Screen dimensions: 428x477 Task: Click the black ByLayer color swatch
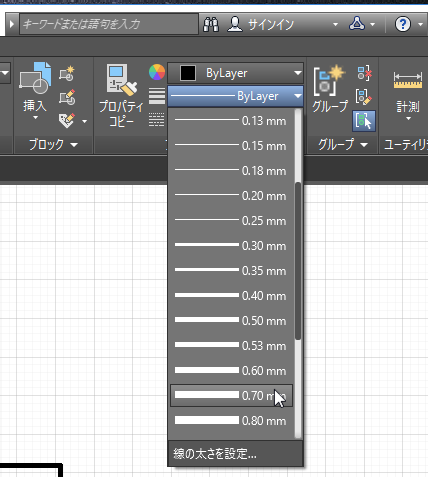pos(188,73)
